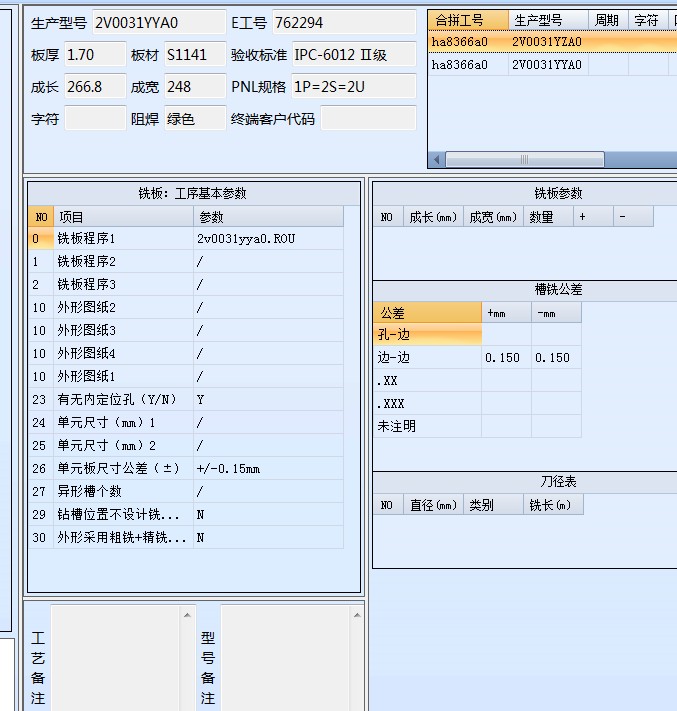The height and width of the screenshot is (711, 677).
Task: Click the 项目 column header
Action: point(123,217)
